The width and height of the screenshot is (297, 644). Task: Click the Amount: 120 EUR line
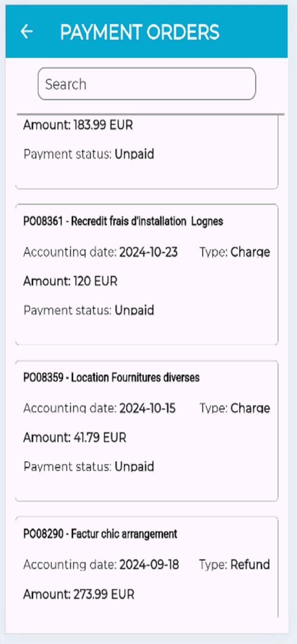(x=70, y=281)
